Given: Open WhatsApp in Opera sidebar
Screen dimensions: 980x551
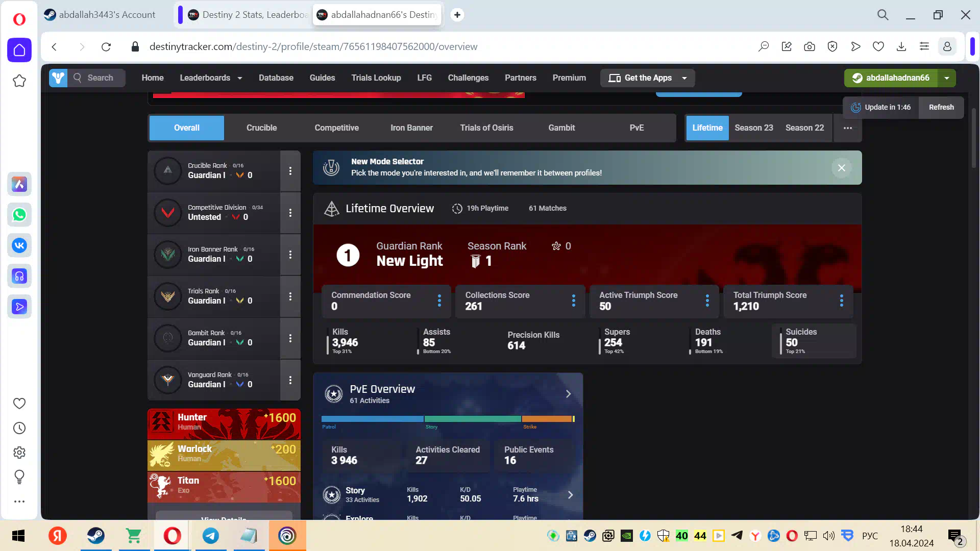Looking at the screenshot, I should click(19, 215).
